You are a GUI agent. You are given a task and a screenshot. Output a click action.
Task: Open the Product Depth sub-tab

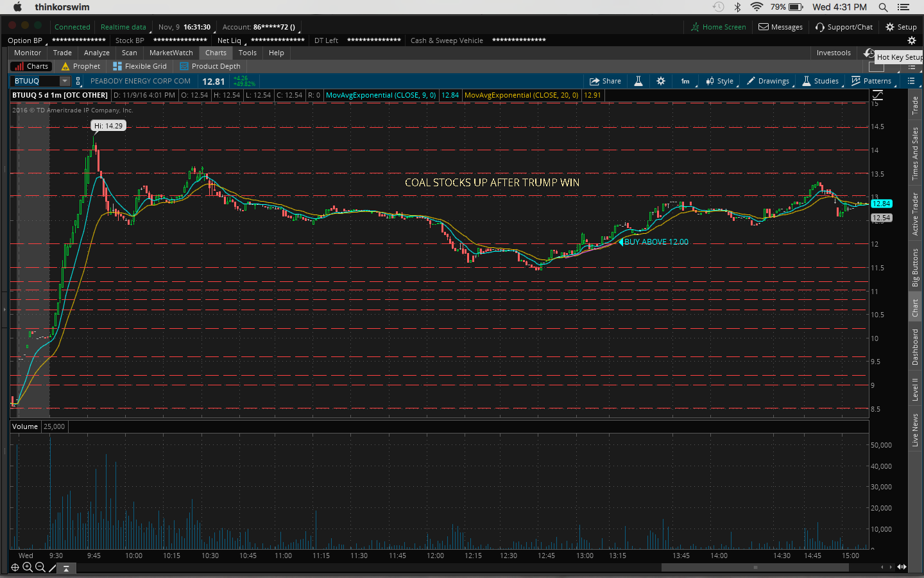210,66
